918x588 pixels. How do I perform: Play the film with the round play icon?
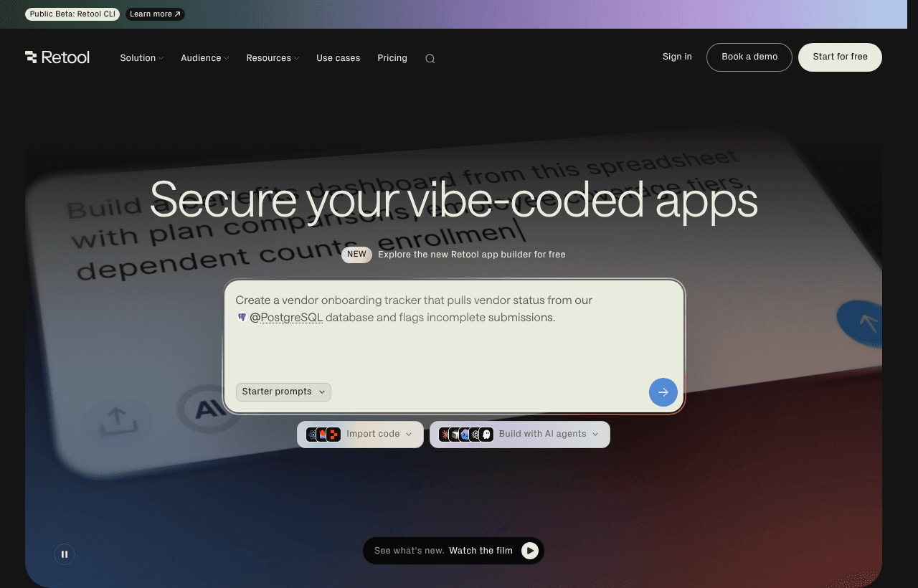[x=530, y=551]
